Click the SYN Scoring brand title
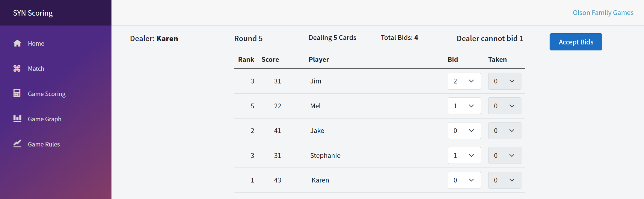The height and width of the screenshot is (199, 644). pos(33,13)
